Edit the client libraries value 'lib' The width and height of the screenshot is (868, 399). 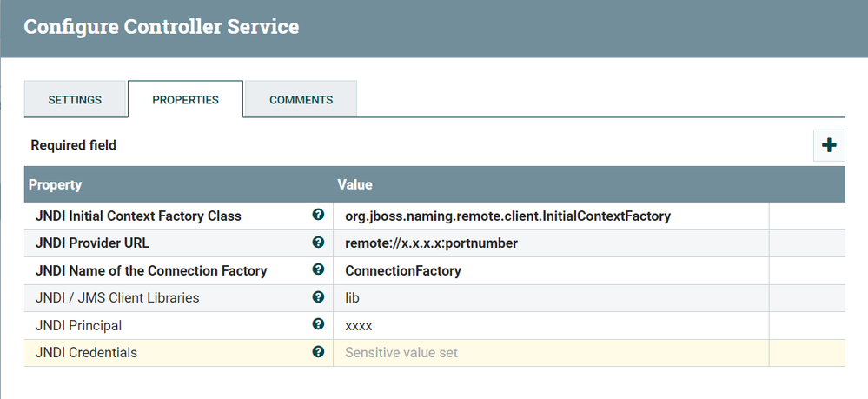(x=353, y=298)
